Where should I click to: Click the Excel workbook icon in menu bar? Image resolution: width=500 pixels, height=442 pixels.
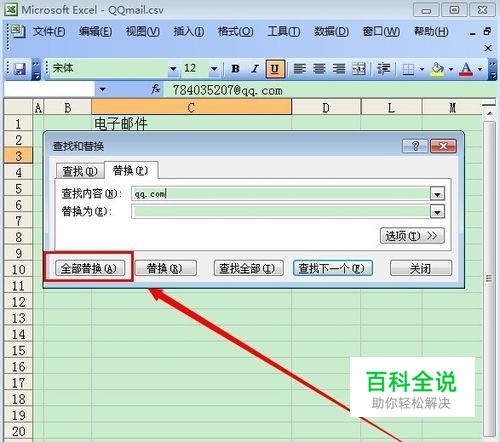(17, 31)
